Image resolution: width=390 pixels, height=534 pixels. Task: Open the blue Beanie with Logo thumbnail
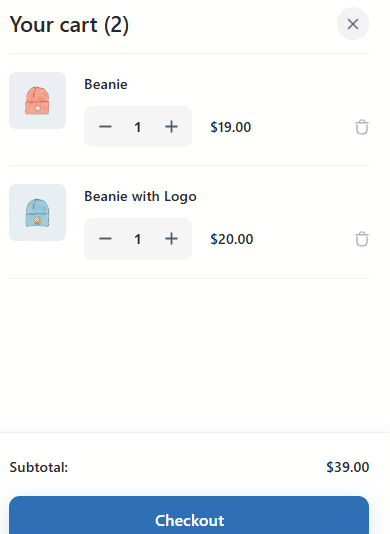click(37, 213)
